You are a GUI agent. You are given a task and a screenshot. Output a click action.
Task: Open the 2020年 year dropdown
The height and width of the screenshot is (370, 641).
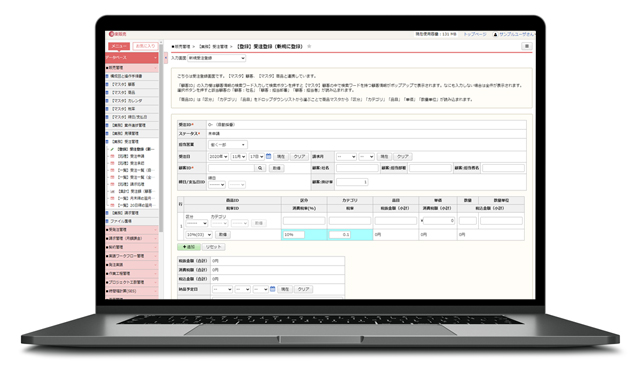[218, 157]
